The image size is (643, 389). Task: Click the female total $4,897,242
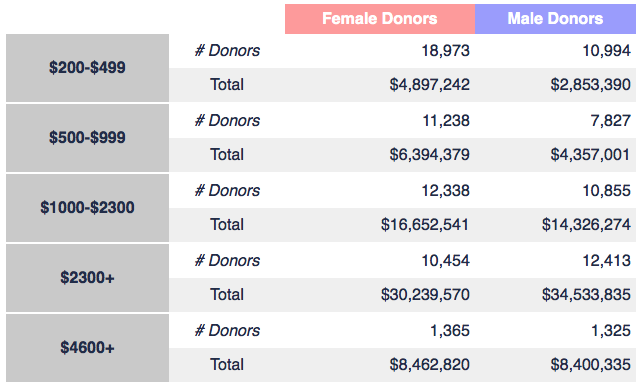click(x=429, y=85)
